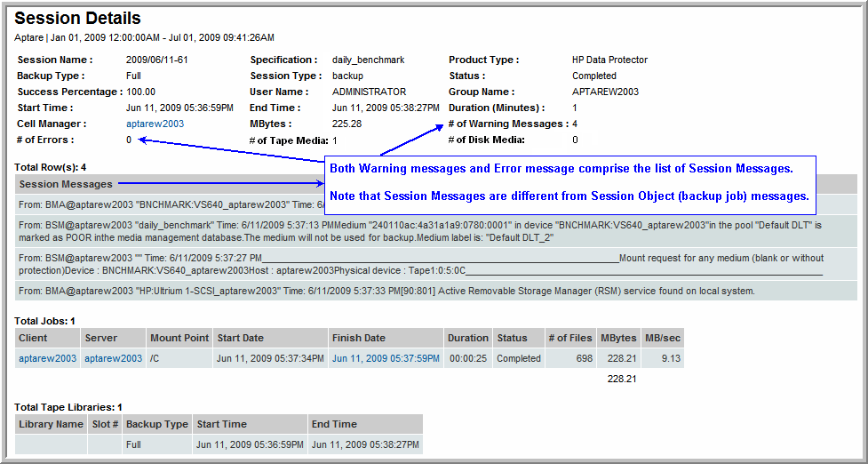Click the Duration column header in jobs table
Screen dimensions: 868x464
click(x=467, y=338)
